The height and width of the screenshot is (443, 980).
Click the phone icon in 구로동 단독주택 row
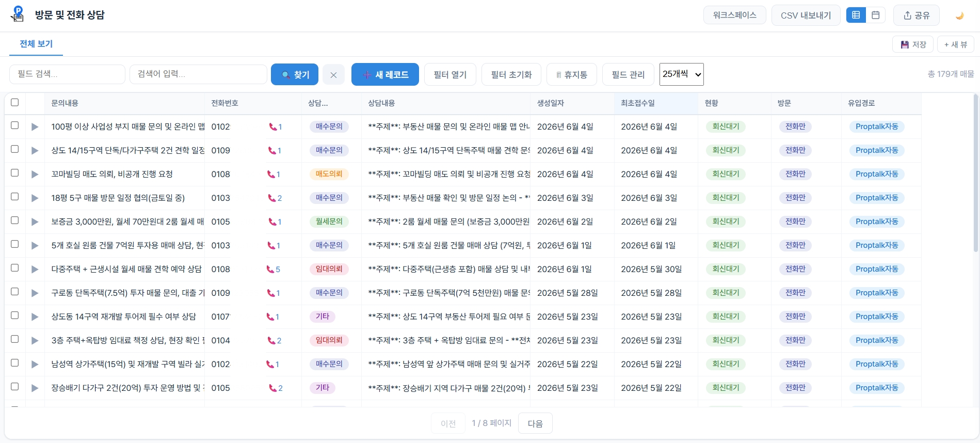[271, 293]
